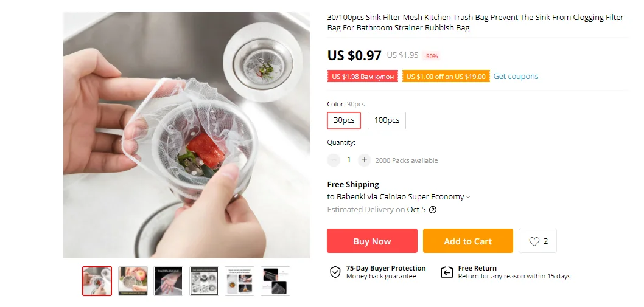
Task: Select the 30pcs option
Action: (x=344, y=120)
